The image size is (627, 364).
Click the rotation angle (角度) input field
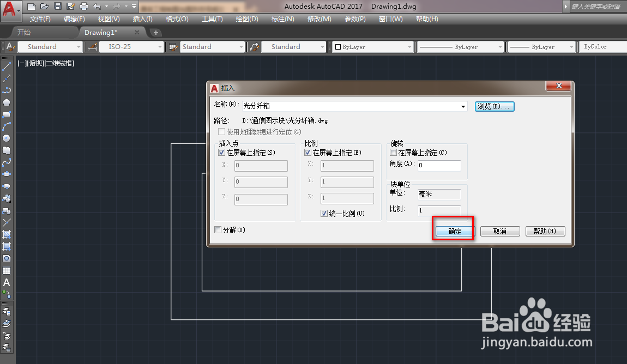coord(439,165)
